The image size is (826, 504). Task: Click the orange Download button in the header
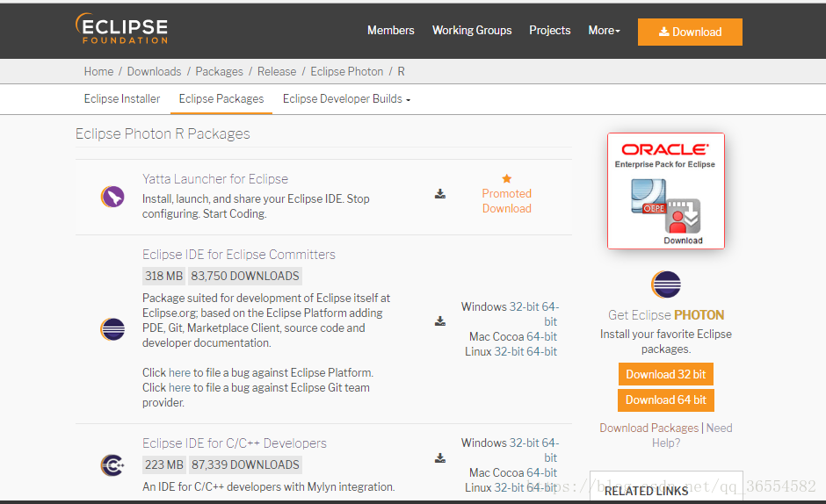pyautogui.click(x=690, y=32)
